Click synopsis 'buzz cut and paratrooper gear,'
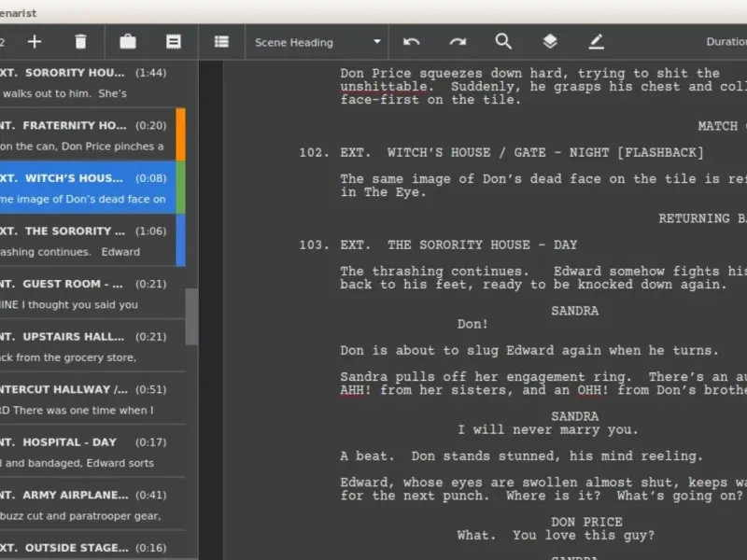 click(x=80, y=516)
